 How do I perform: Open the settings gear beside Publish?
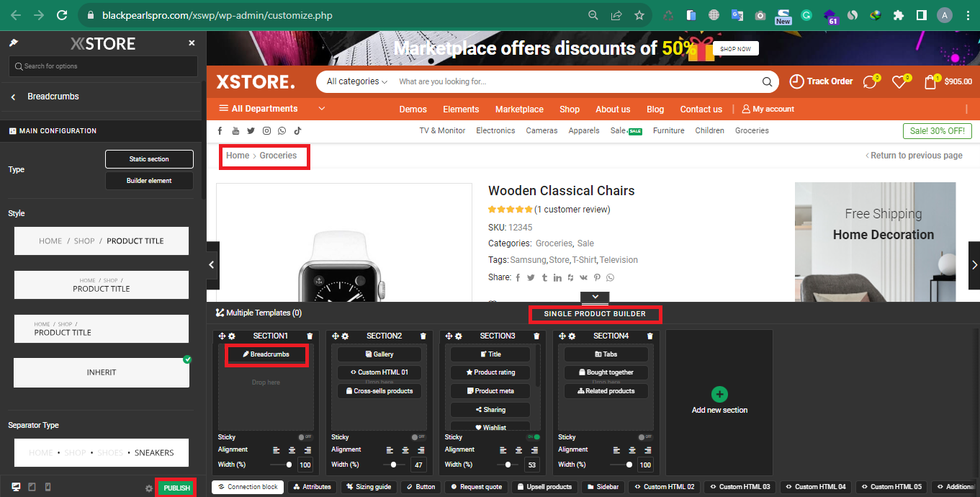(x=149, y=488)
